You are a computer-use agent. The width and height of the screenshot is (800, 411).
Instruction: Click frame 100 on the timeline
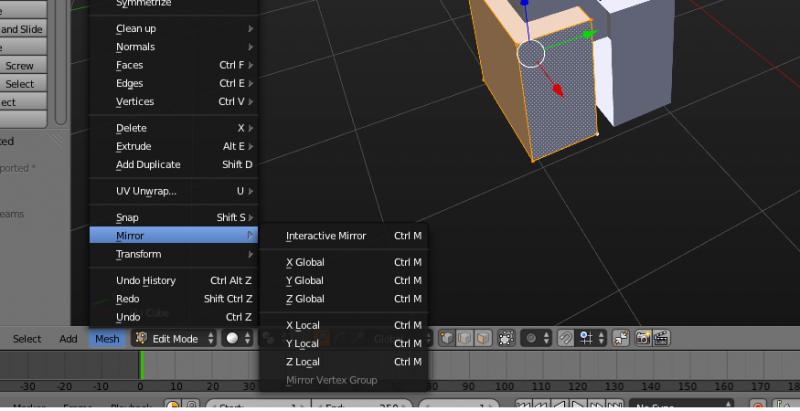[x=504, y=387]
